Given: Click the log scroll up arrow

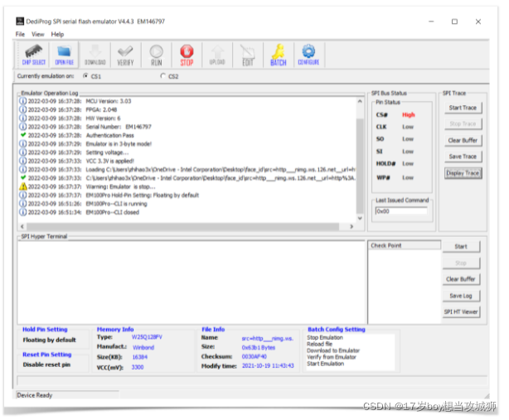Looking at the screenshot, I should (360, 101).
